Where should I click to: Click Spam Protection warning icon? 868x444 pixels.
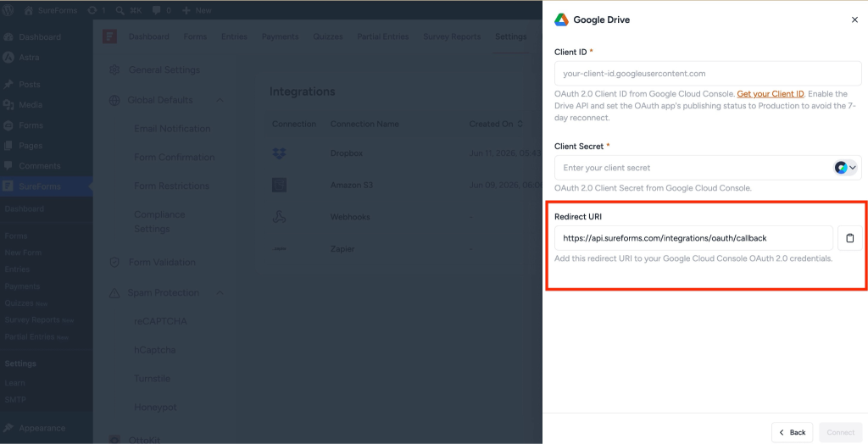coord(114,293)
